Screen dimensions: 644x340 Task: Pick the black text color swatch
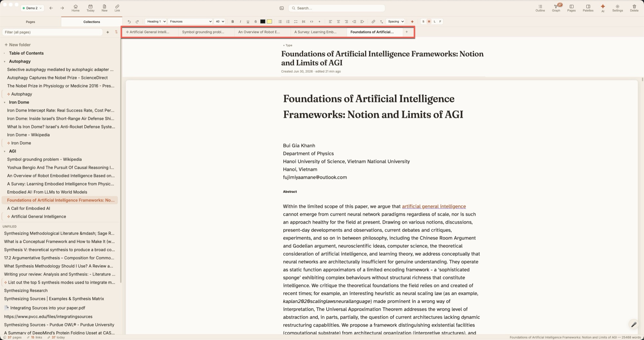(263, 22)
